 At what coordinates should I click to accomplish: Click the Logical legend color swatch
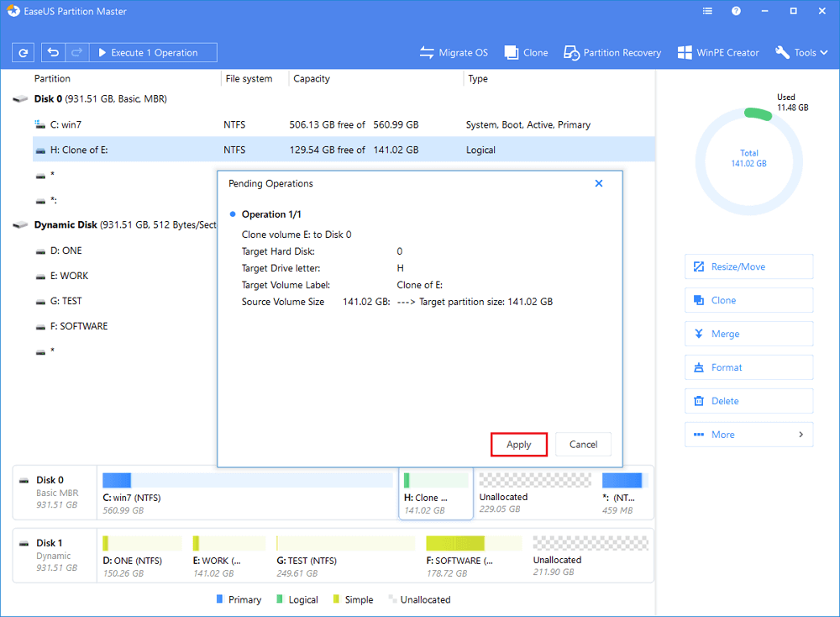pyautogui.click(x=280, y=599)
